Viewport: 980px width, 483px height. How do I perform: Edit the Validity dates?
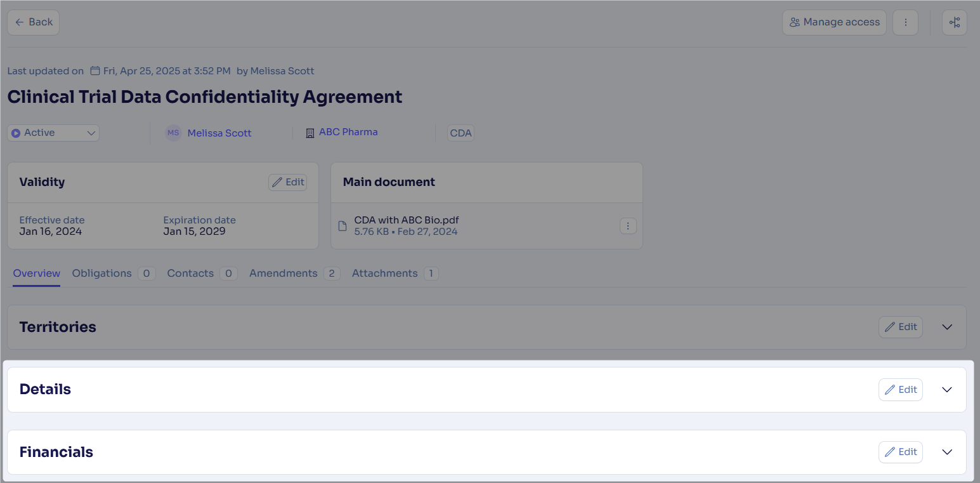coord(288,182)
